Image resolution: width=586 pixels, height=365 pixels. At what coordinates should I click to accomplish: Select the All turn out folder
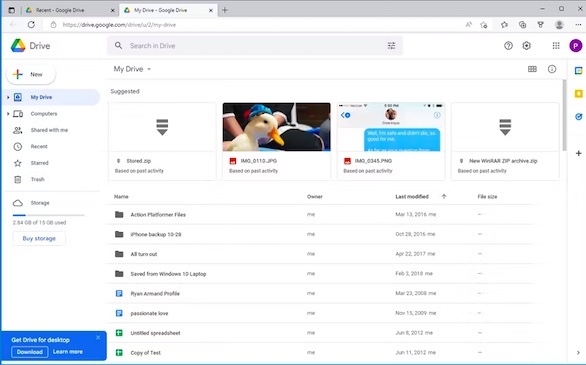tap(321, 254)
